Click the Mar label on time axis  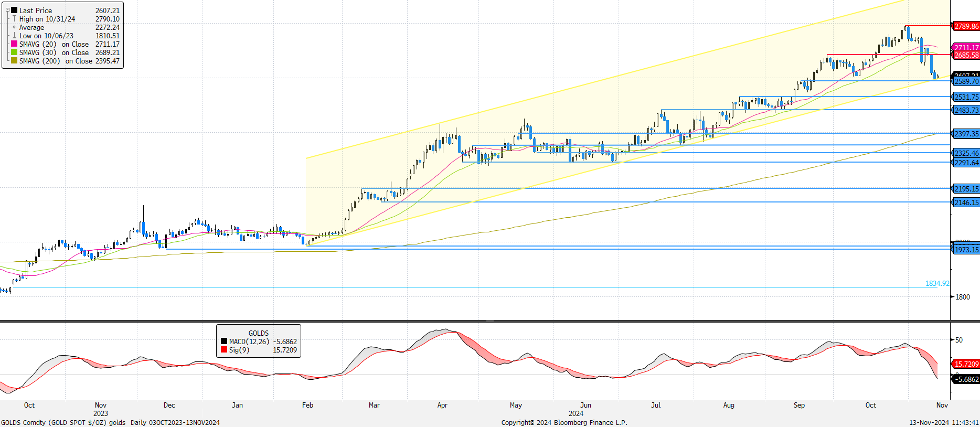374,405
